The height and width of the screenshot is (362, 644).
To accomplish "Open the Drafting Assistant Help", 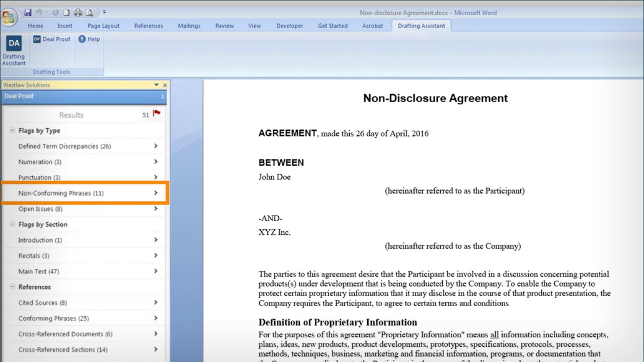I will 89,39.
